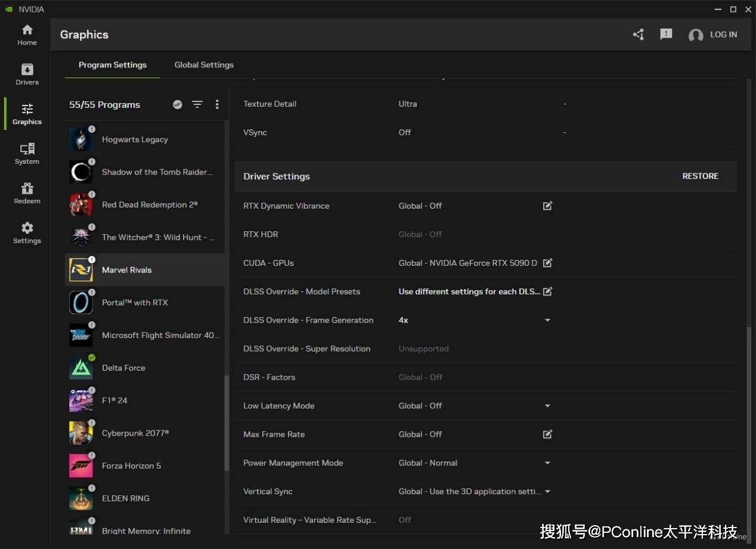Image resolution: width=756 pixels, height=549 pixels.
Task: Open the Home page in sidebar
Action: click(27, 35)
